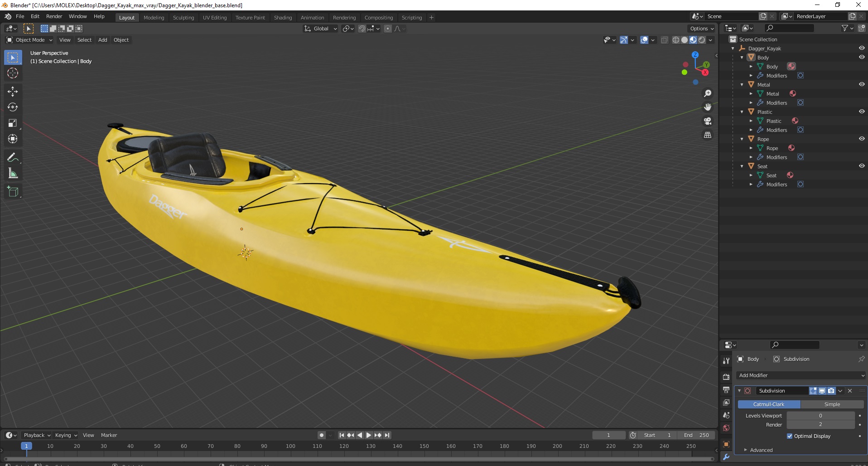Hide the Dagger_Kayak collection eye icon

(862, 48)
